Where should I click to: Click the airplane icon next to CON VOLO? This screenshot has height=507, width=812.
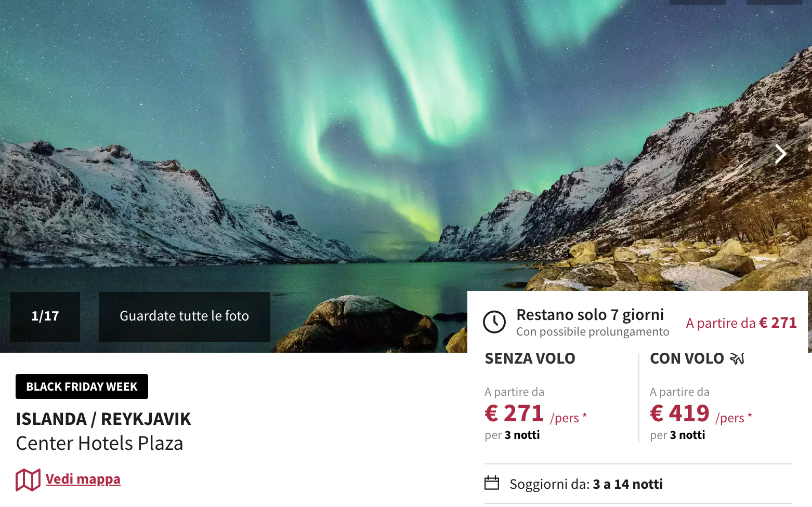pyautogui.click(x=738, y=358)
